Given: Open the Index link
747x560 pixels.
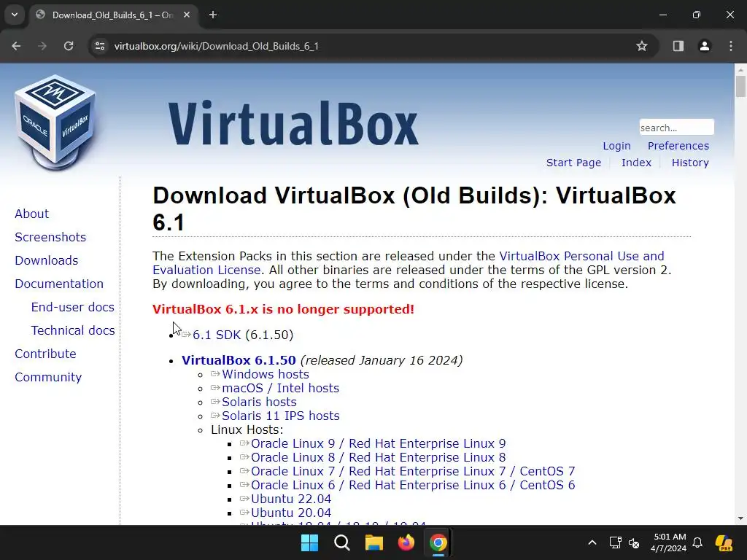Looking at the screenshot, I should [x=636, y=163].
